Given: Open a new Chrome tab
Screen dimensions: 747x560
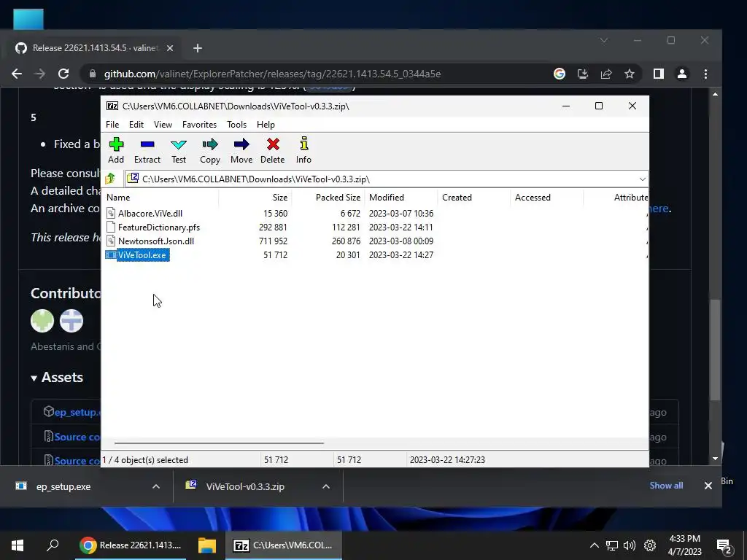Looking at the screenshot, I should tap(198, 48).
